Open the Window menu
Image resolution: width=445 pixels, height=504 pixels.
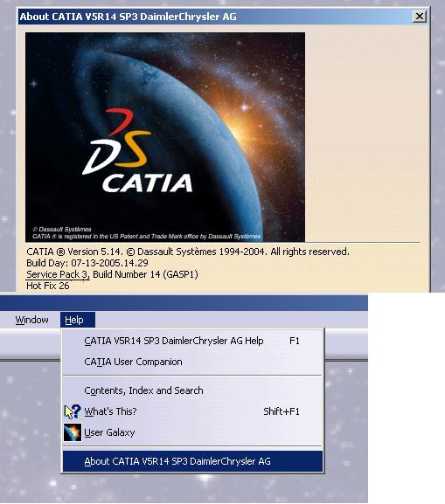pos(31,320)
